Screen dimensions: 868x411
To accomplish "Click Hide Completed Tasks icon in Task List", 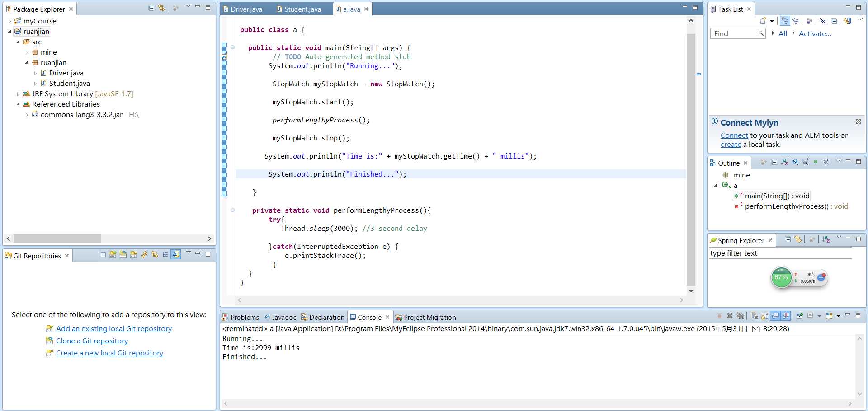I will [823, 21].
